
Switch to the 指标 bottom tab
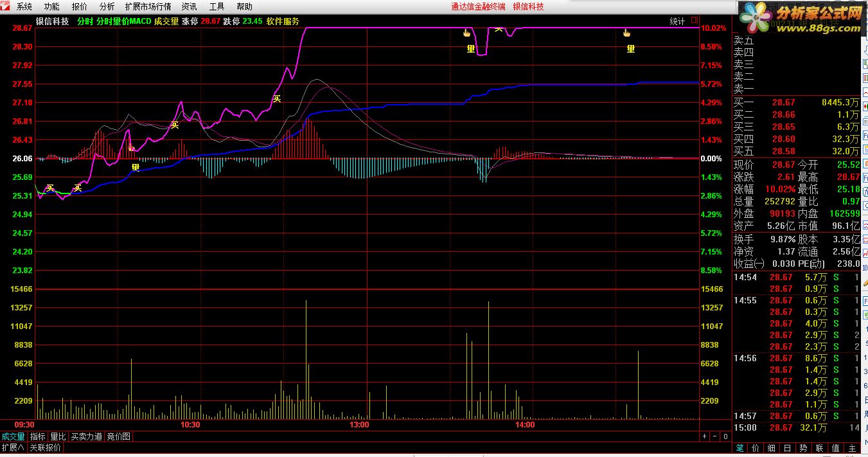(x=38, y=436)
